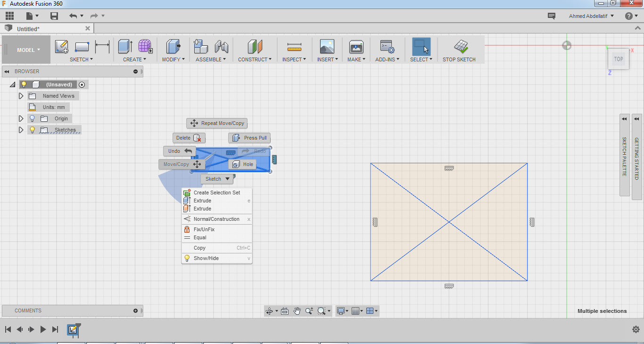The height and width of the screenshot is (344, 644).
Task: Click the Look At icon
Action: tap(285, 311)
